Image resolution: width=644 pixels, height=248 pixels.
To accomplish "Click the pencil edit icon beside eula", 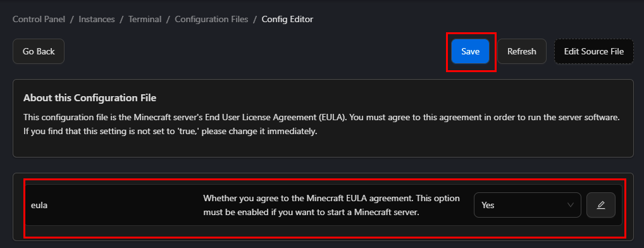I will coord(601,205).
